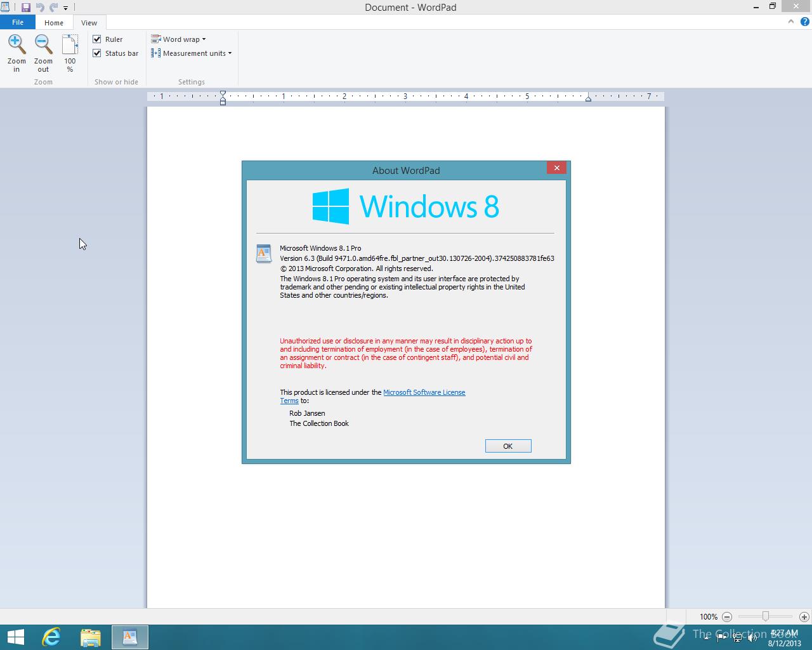The width and height of the screenshot is (812, 650).
Task: Click Microsoft Windows 8.1 Pro text line
Action: tap(320, 248)
